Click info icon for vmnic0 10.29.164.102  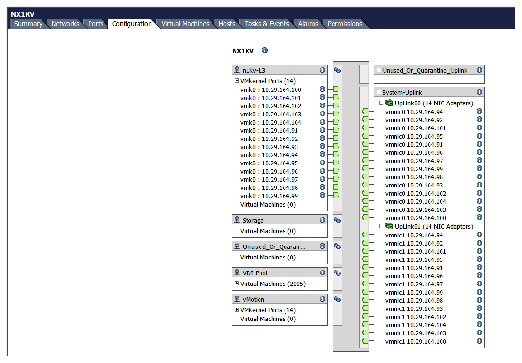[x=479, y=193]
